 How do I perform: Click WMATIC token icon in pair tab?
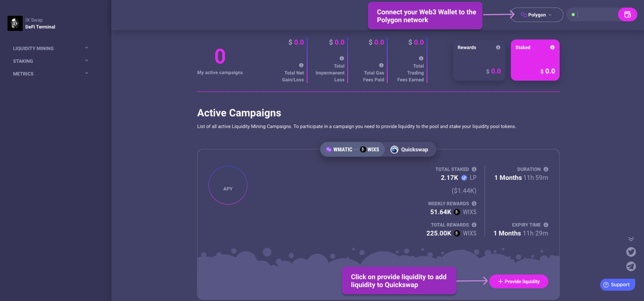click(329, 149)
